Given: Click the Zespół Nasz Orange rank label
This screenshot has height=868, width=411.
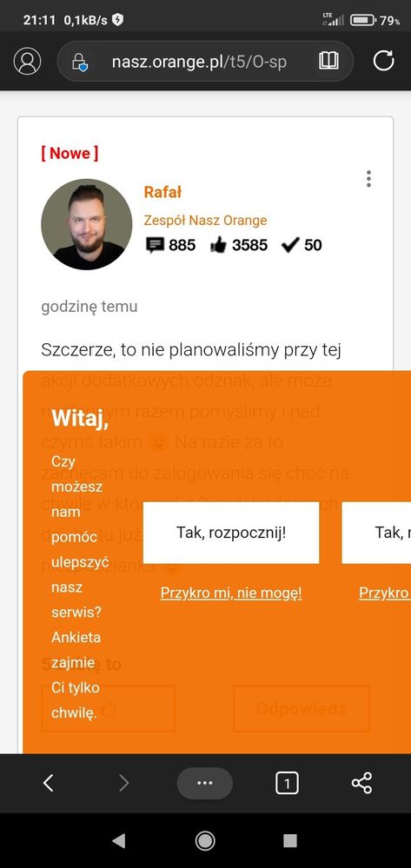Looking at the screenshot, I should [205, 221].
